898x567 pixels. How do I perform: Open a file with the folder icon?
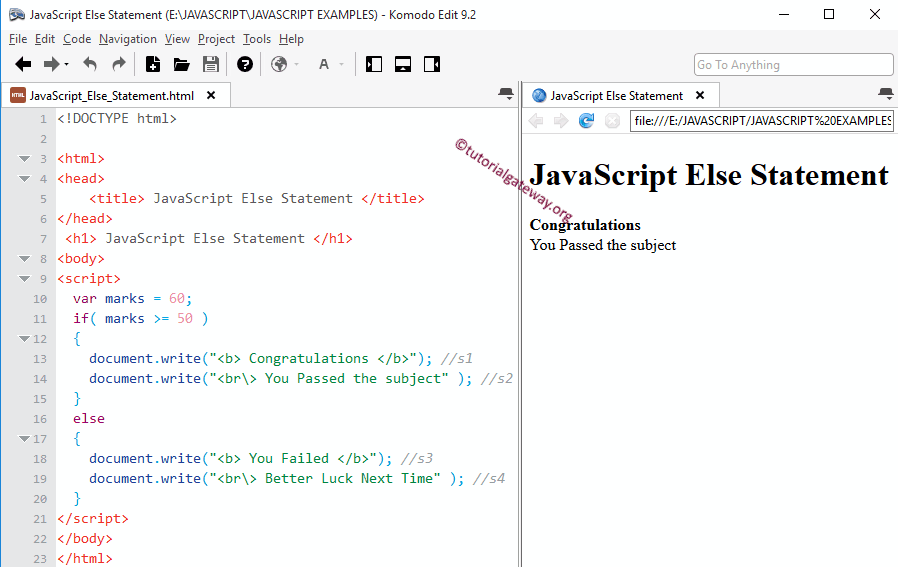(182, 64)
